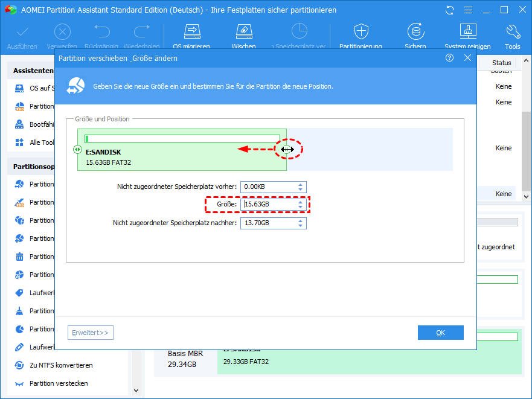Click the right resize handle of E:SANDISK partition
Image resolution: width=532 pixels, height=399 pixels.
coord(287,149)
